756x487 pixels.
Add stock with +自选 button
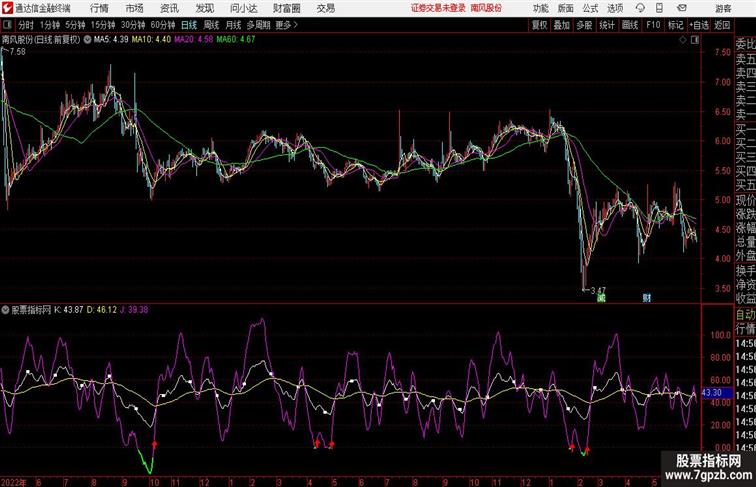[699, 25]
